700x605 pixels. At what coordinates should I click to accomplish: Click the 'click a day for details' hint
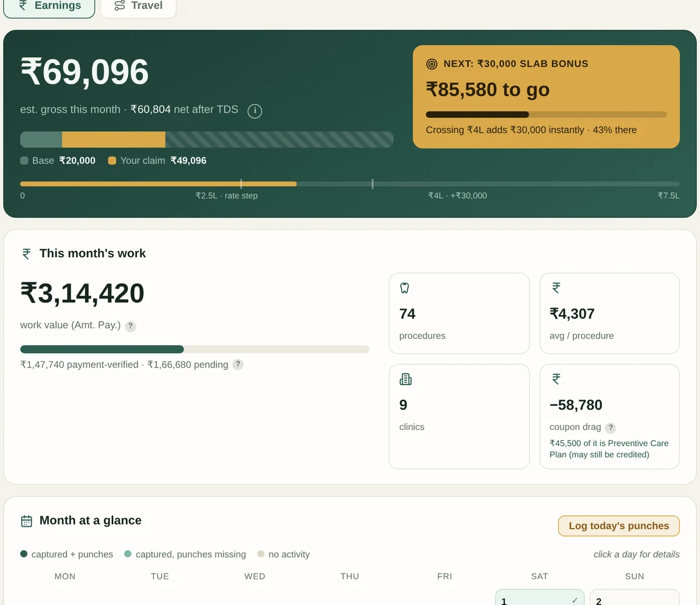(x=636, y=554)
